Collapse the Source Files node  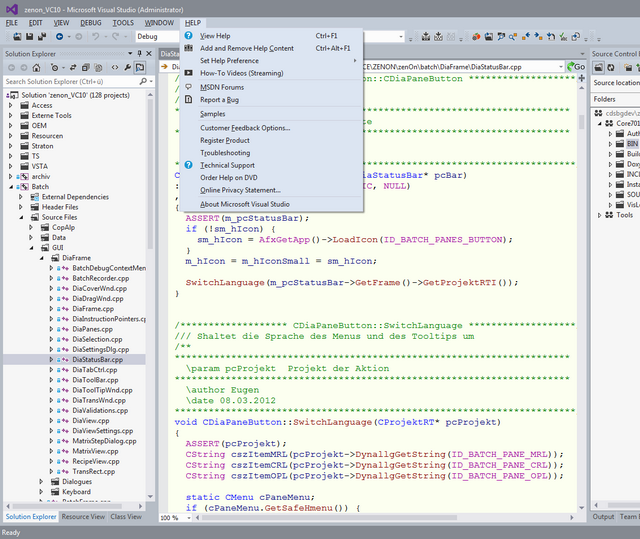pos(21,217)
